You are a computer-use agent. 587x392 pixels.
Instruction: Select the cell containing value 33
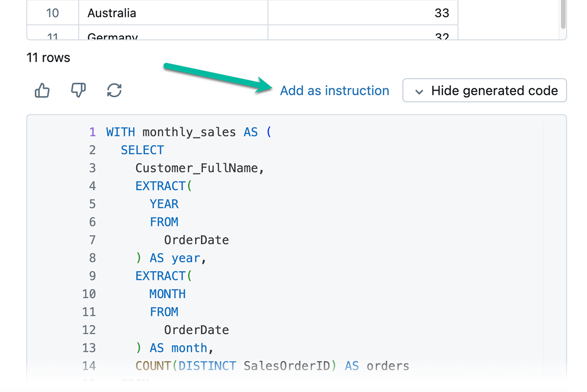point(362,13)
